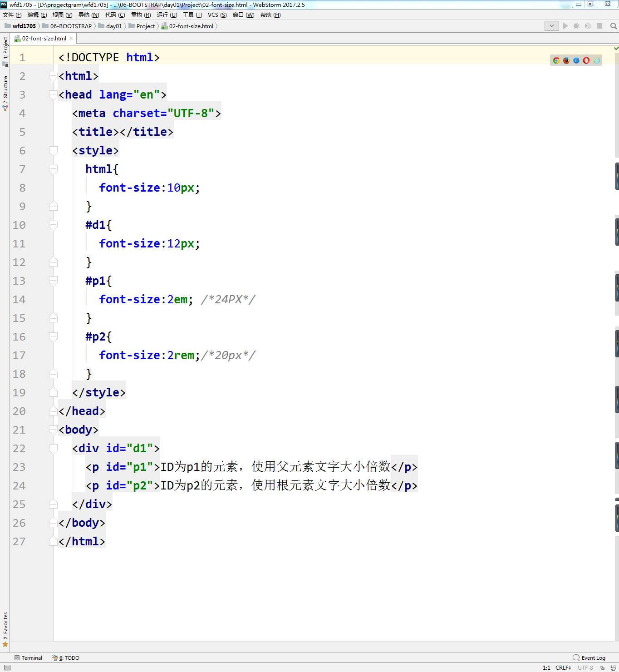Collapse the <html> tag fold on line 2
Screen dimensions: 619x672
(x=53, y=76)
